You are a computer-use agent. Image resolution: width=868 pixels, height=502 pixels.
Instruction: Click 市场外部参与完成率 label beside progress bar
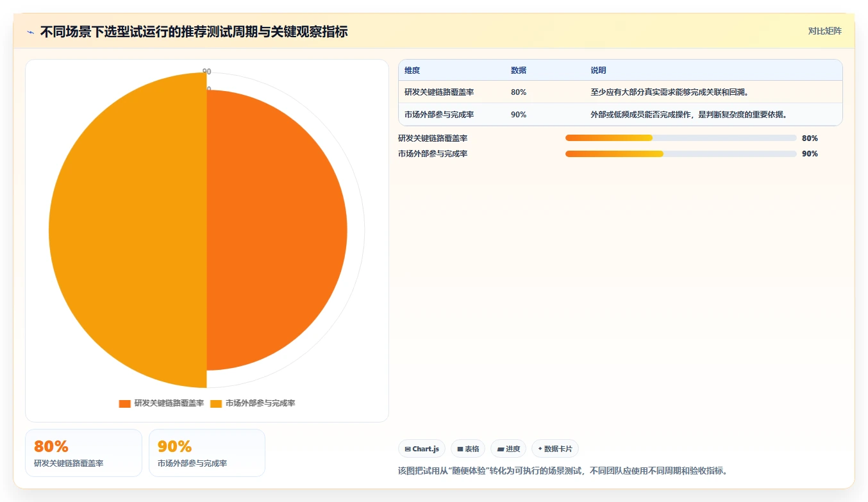point(433,154)
